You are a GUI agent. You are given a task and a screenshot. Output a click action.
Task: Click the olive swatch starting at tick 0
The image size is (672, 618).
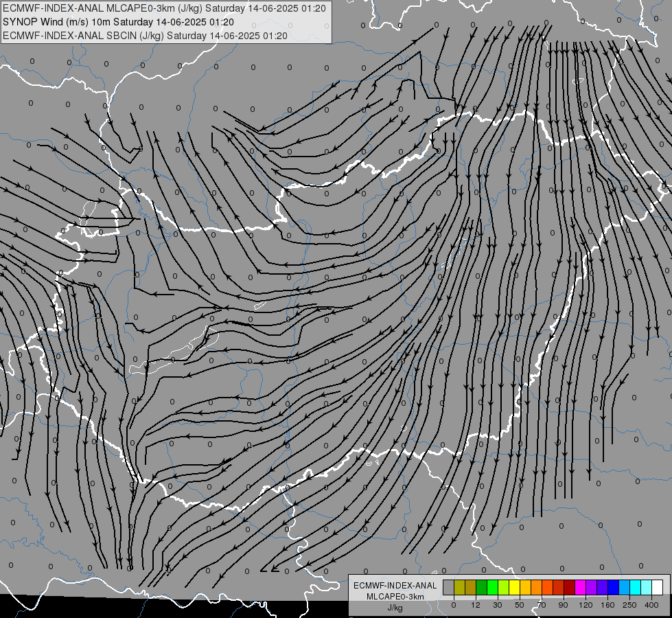pyautogui.click(x=459, y=588)
